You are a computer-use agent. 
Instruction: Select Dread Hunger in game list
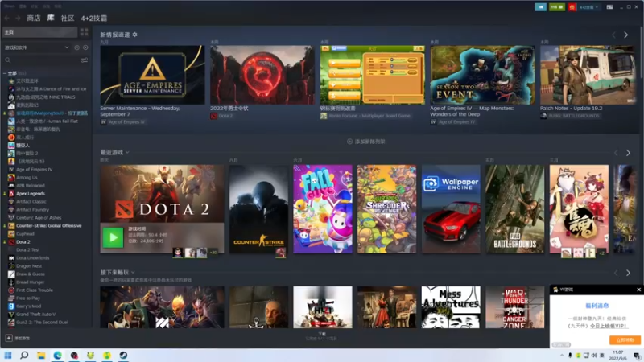(x=31, y=282)
